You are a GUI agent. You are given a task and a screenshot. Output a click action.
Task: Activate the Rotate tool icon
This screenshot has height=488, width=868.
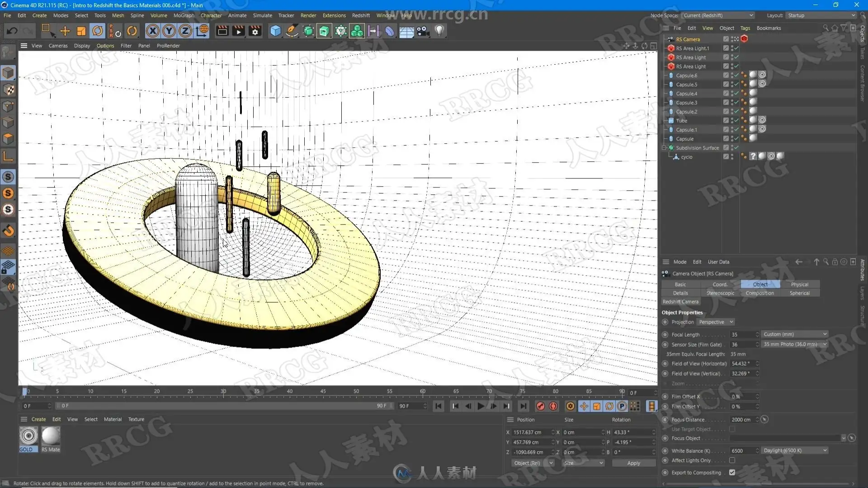(98, 31)
